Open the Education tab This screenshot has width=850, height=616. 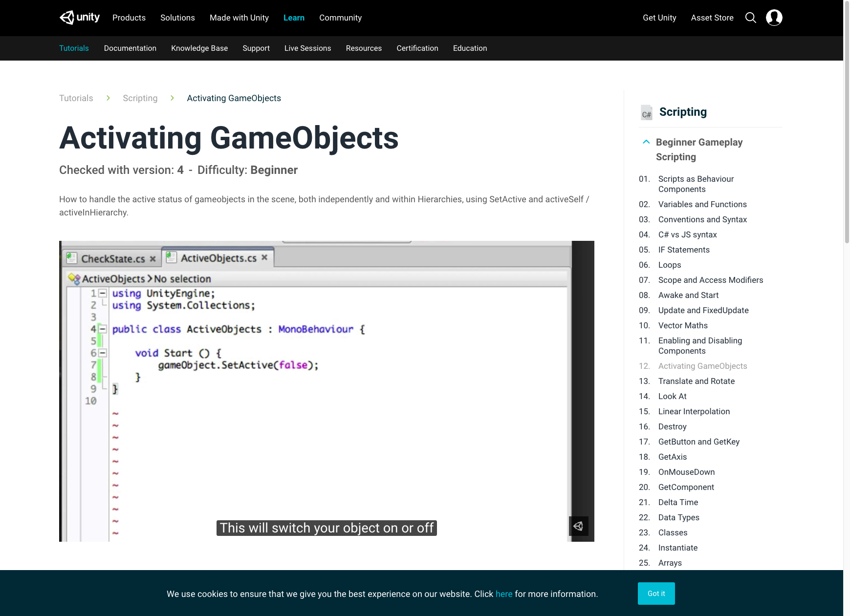pyautogui.click(x=470, y=48)
